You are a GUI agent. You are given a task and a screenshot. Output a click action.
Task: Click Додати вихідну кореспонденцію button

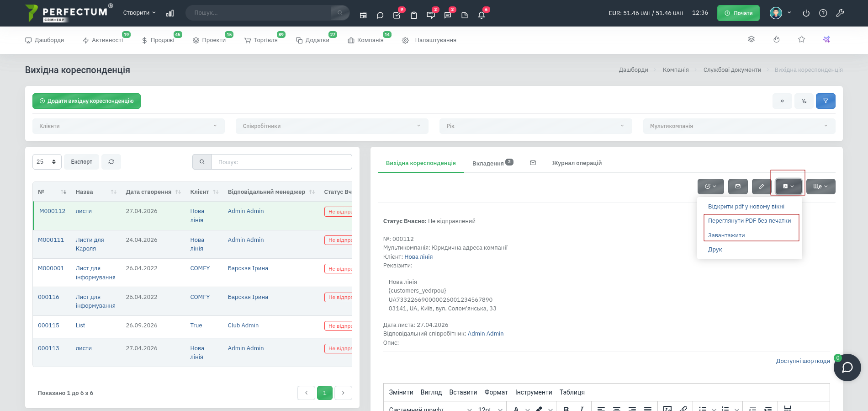click(86, 101)
